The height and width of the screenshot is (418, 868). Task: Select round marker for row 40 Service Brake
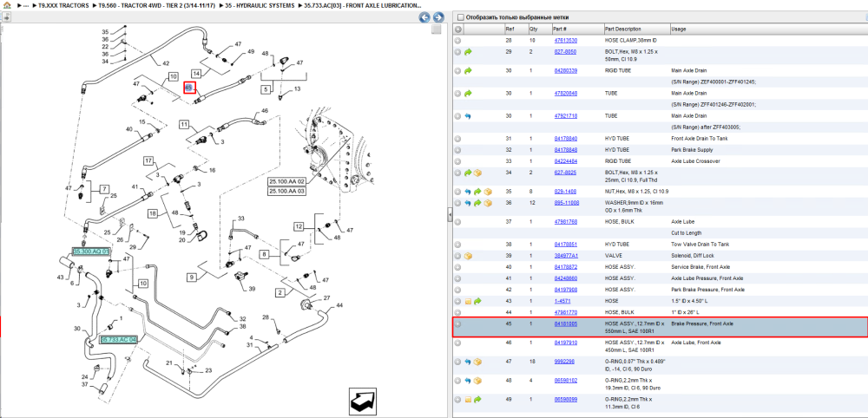[x=457, y=267]
